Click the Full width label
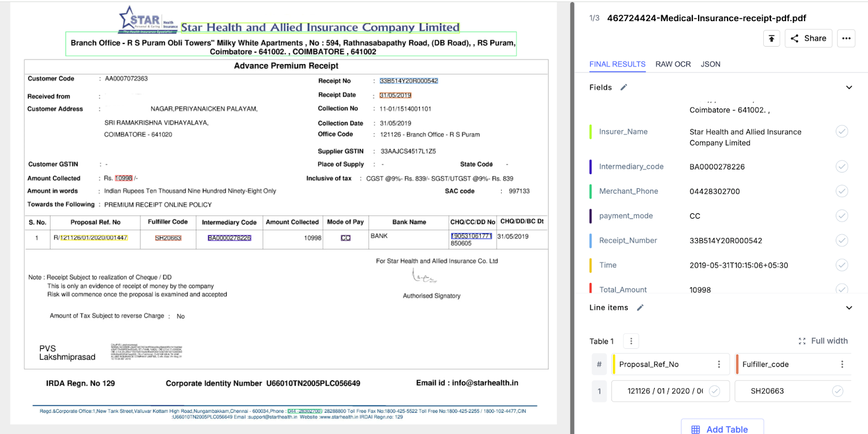The width and height of the screenshot is (868, 434). pos(829,341)
